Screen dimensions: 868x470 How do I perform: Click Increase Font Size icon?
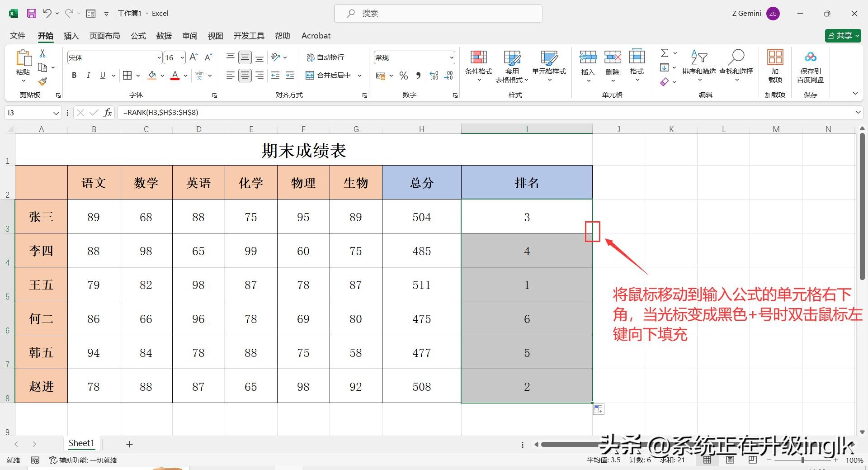click(193, 57)
